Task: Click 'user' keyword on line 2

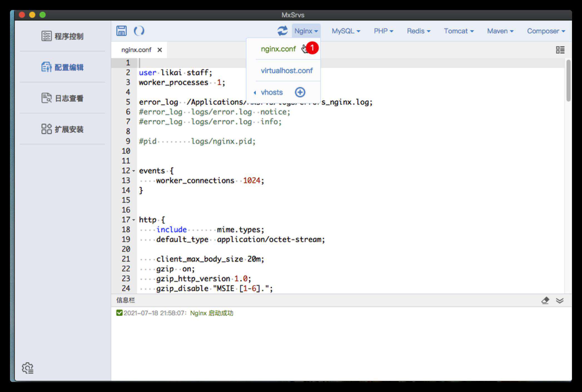Action: click(x=148, y=73)
